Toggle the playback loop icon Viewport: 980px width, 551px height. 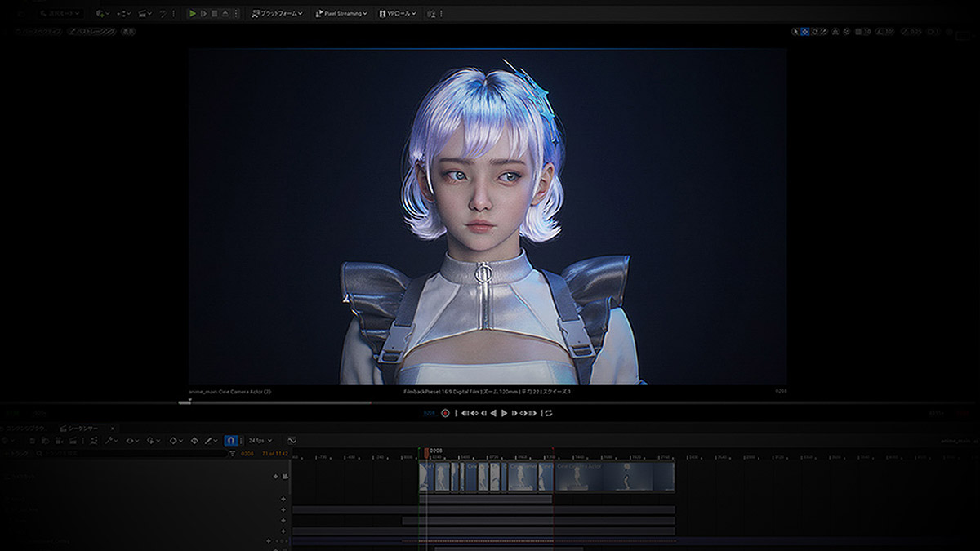pyautogui.click(x=549, y=413)
